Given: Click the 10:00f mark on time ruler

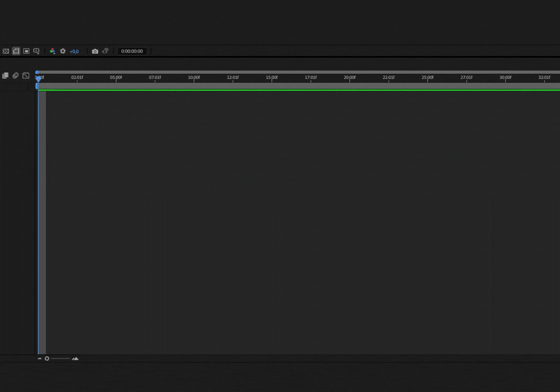Looking at the screenshot, I should pos(194,78).
